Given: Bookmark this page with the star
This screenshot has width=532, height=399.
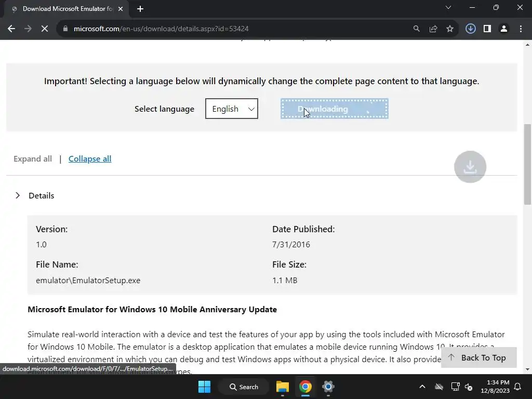Looking at the screenshot, I should tap(450, 29).
